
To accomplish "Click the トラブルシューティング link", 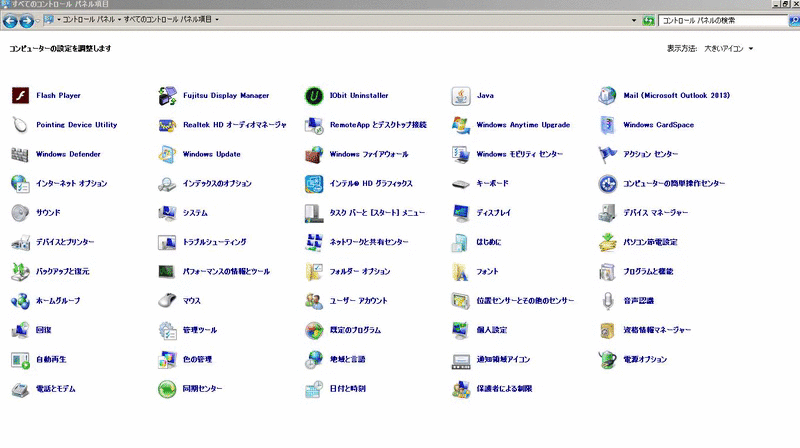I will pyautogui.click(x=214, y=242).
